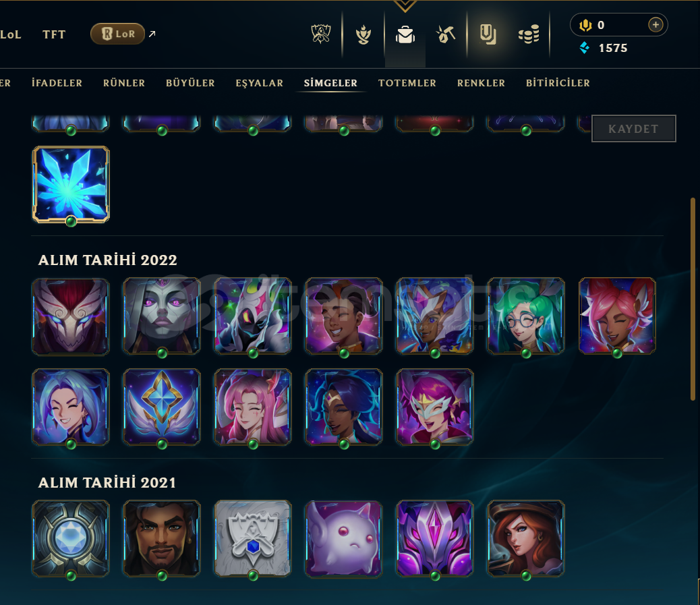Switch to the TOTEMLER tab
The height and width of the screenshot is (605, 700).
407,83
